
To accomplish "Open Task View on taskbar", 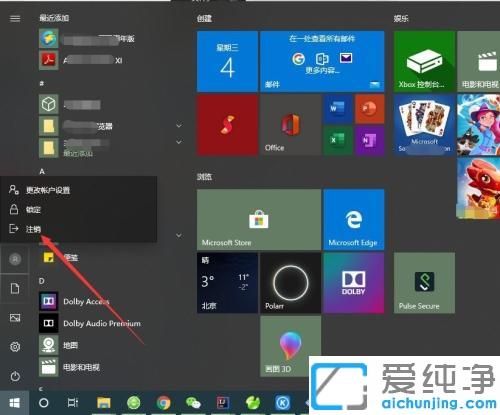I will [x=73, y=403].
